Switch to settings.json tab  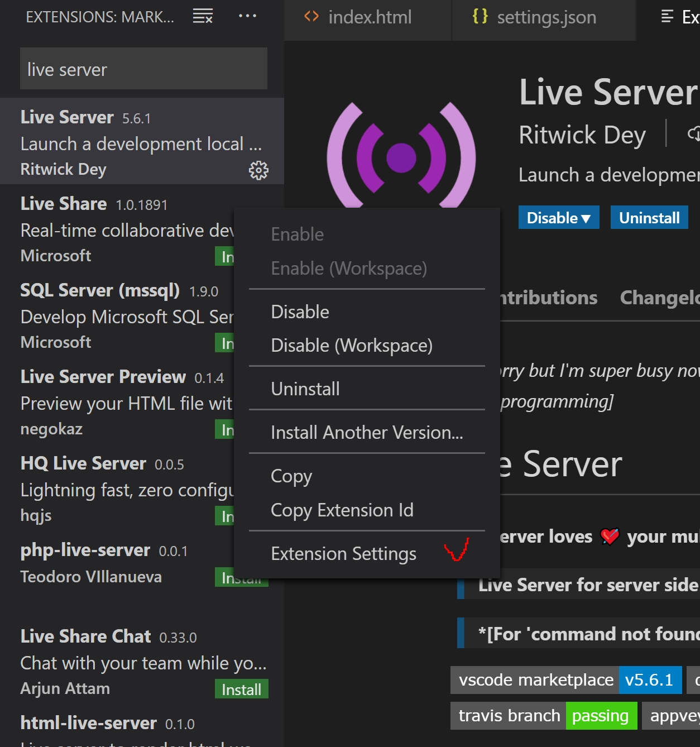[544, 20]
